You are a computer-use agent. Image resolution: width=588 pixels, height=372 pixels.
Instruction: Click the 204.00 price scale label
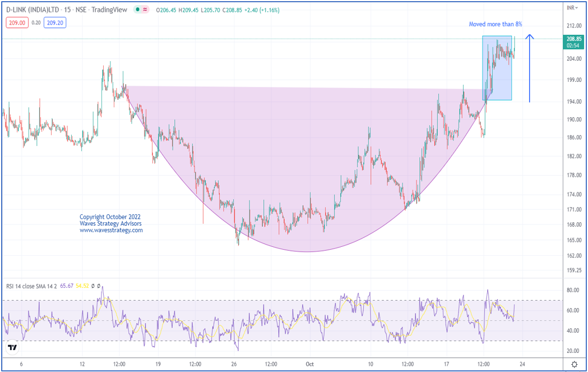click(x=574, y=58)
